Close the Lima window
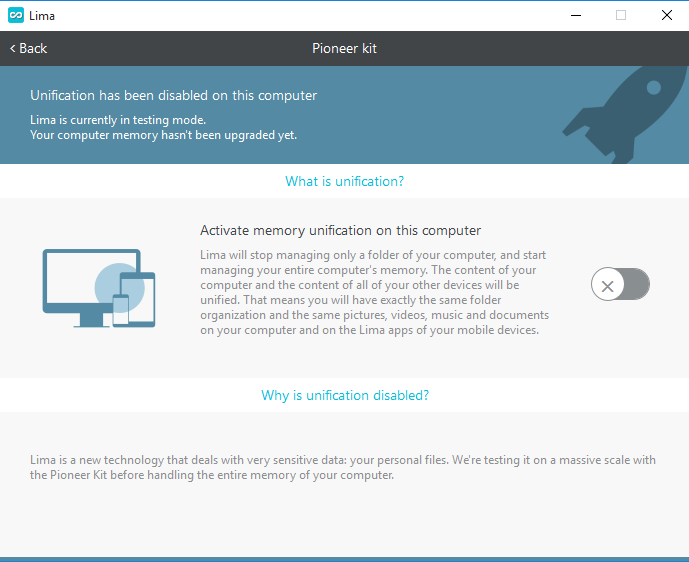 [x=667, y=15]
